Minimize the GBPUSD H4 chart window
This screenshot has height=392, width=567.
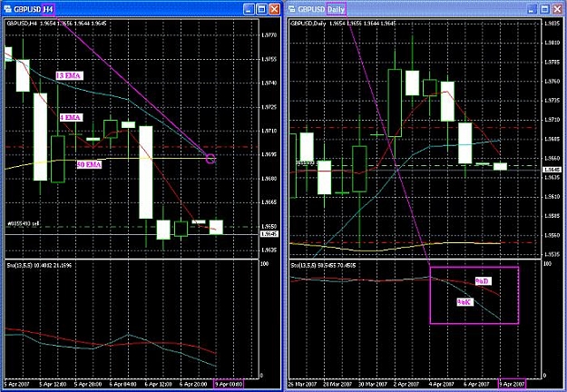[249, 9]
